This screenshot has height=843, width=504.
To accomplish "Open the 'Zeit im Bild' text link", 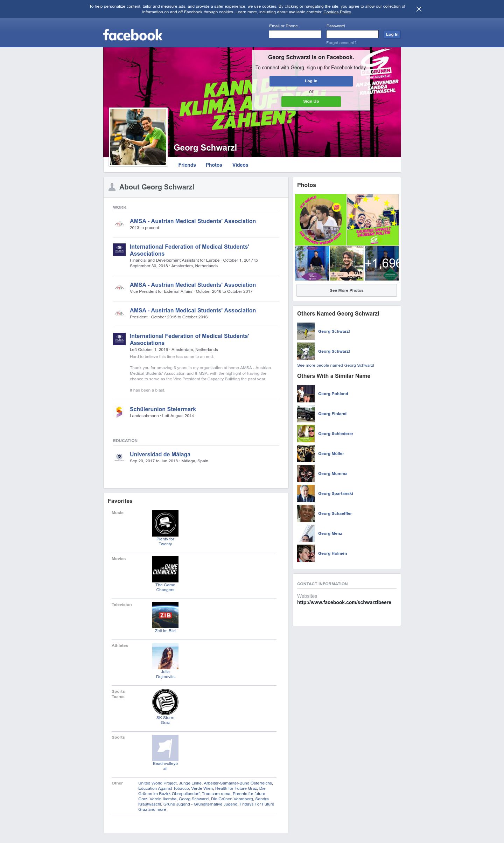I will tap(165, 631).
